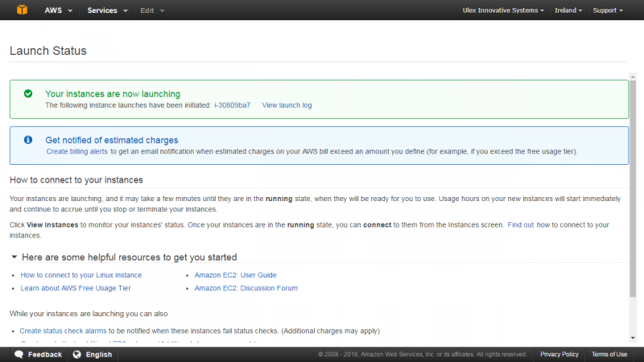The image size is (644, 362).
Task: Click the scrollbar down arrow
Action: click(633, 338)
